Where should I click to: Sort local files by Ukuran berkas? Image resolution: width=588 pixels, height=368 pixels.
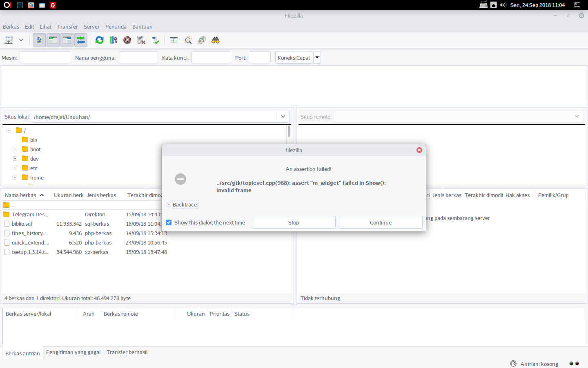pos(68,195)
